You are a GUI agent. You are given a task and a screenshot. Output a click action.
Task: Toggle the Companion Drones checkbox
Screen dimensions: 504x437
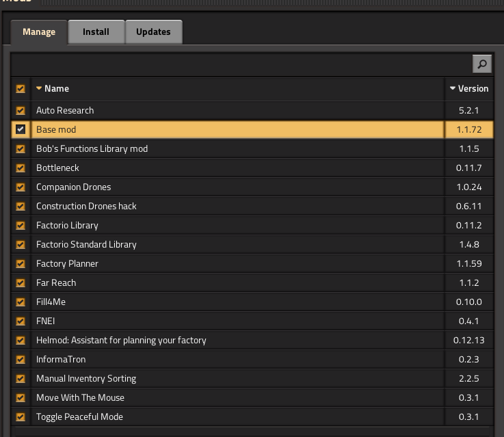pos(21,187)
